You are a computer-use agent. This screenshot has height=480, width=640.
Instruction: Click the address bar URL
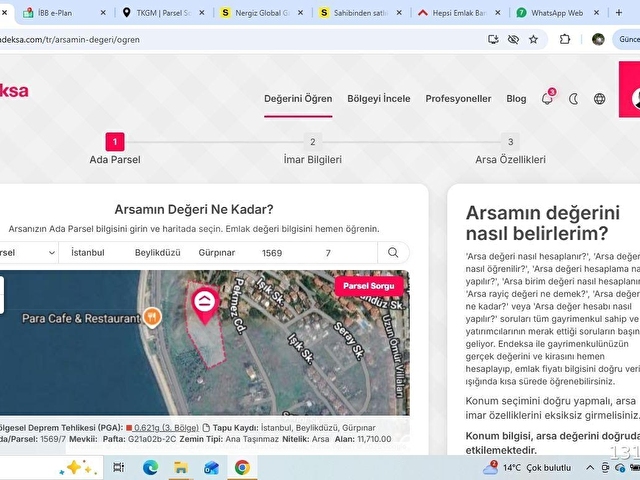point(70,40)
